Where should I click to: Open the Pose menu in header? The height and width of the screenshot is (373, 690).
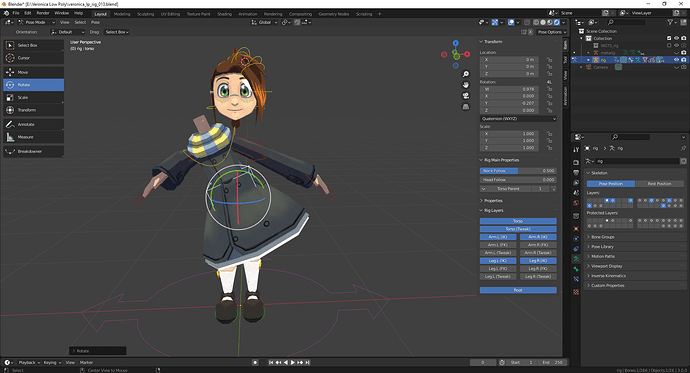pos(95,22)
